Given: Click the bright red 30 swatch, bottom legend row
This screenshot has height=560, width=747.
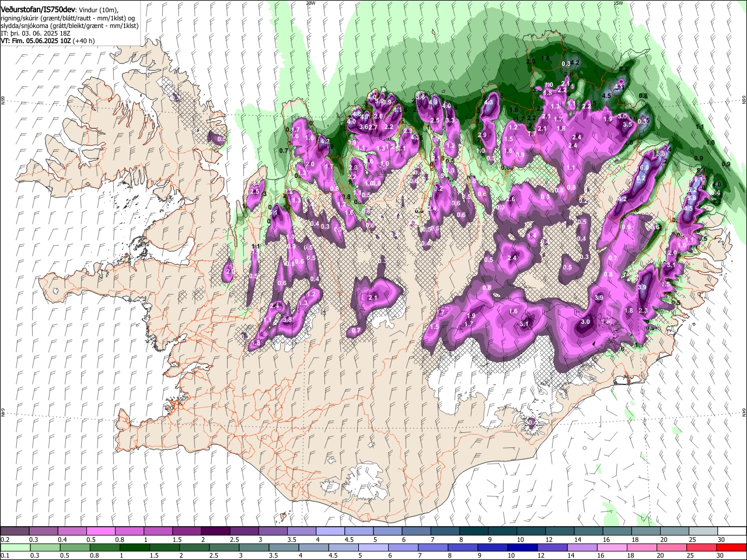Looking at the screenshot, I should [731, 547].
